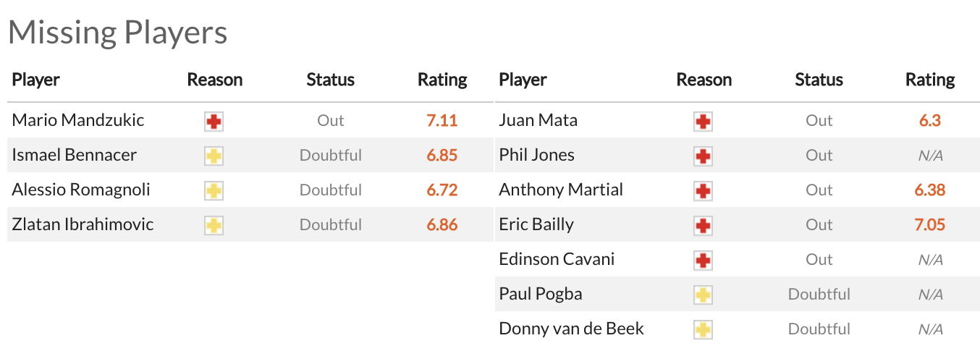The image size is (980, 359).
Task: Open Zlatan Ibrahimovic player link
Action: point(83,224)
